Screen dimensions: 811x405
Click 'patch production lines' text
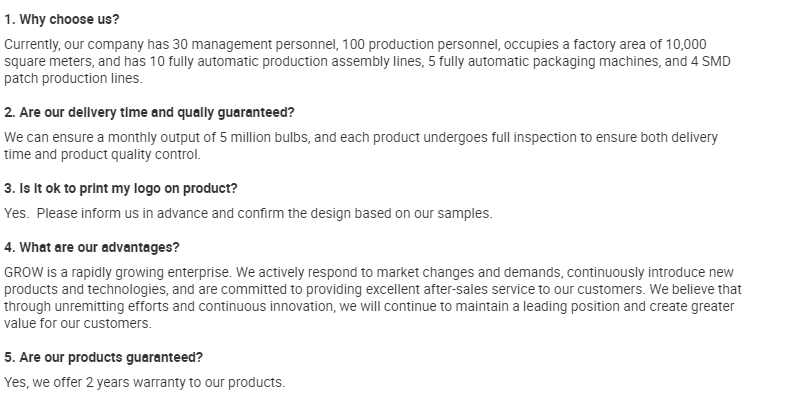coord(73,77)
